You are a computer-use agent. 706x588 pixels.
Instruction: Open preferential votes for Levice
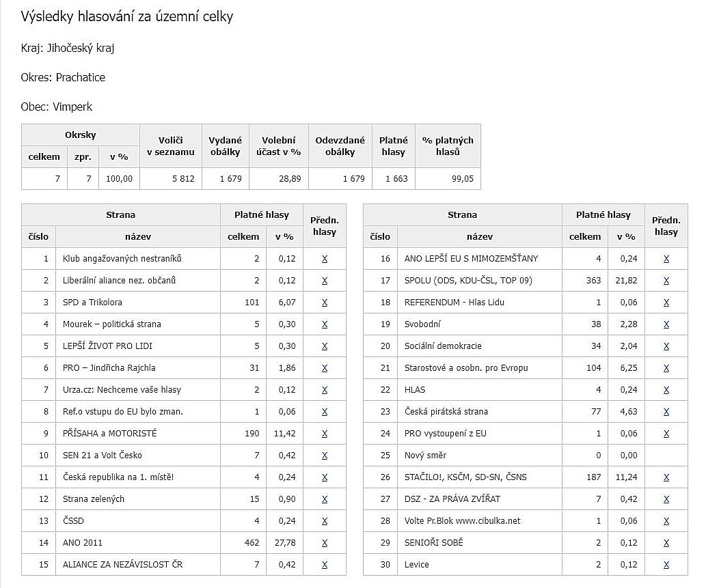tap(666, 565)
